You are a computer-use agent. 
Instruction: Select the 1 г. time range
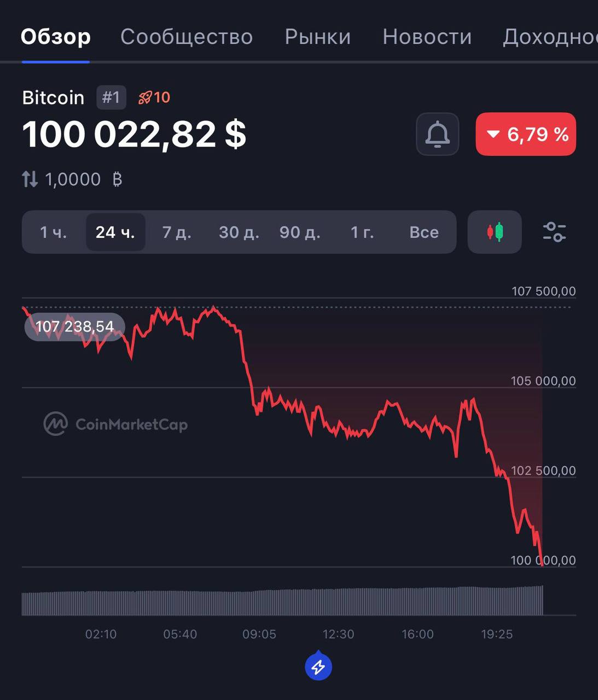coord(362,232)
